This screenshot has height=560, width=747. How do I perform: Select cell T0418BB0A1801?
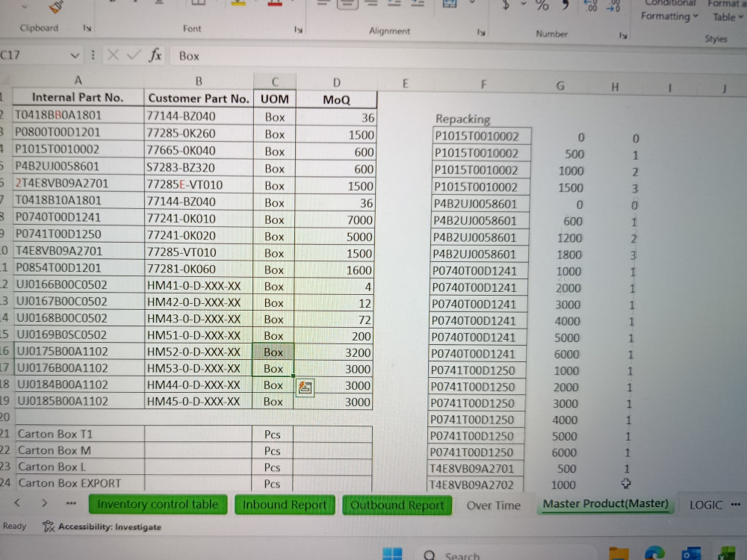(78, 115)
